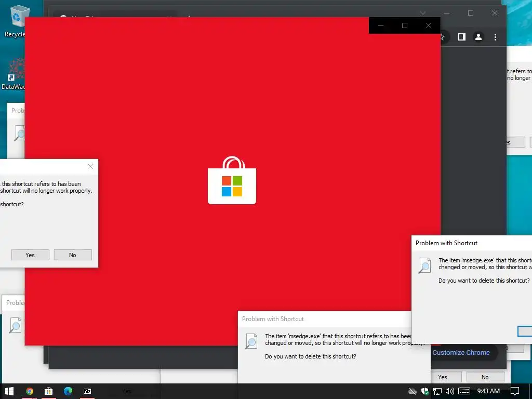Launch Google Chrome from the taskbar
532x399 pixels.
pos(30,391)
